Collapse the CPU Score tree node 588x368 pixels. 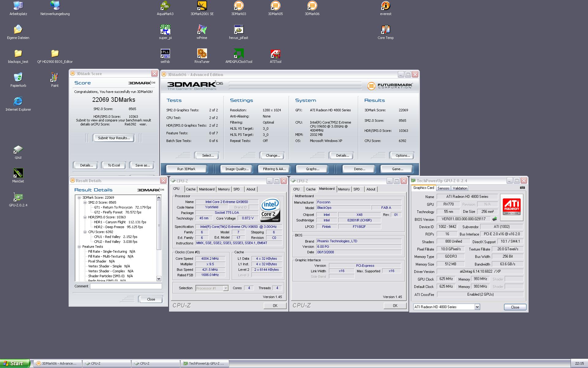(x=85, y=232)
